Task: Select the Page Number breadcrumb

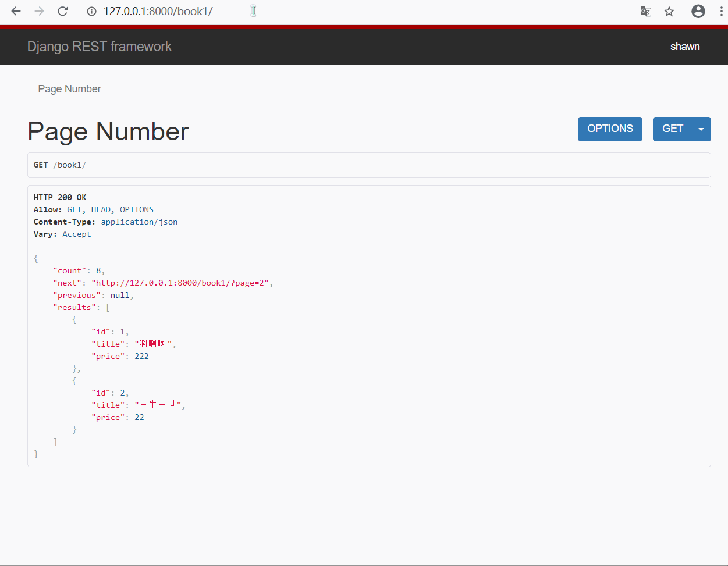Action: [x=69, y=89]
